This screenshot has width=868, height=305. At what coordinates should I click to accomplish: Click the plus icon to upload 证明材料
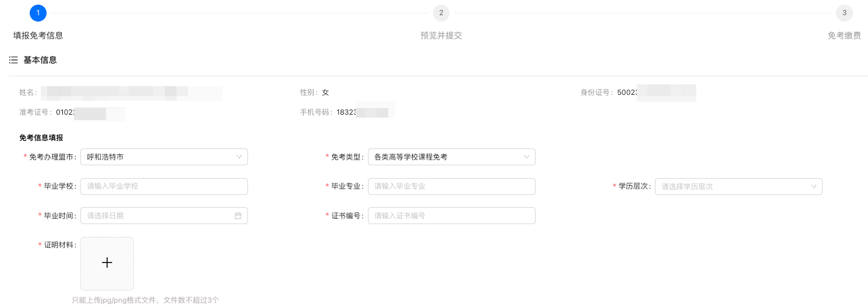coord(107,263)
